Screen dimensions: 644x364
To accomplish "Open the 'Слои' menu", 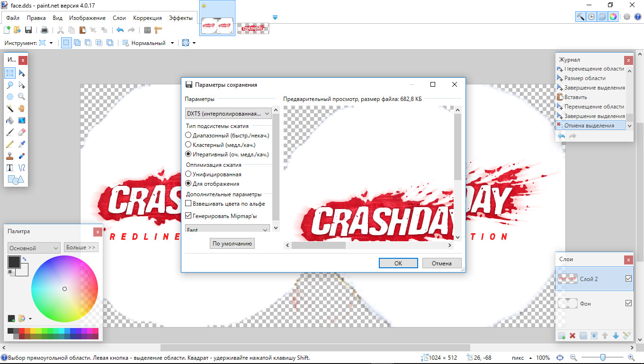I will click(x=119, y=18).
